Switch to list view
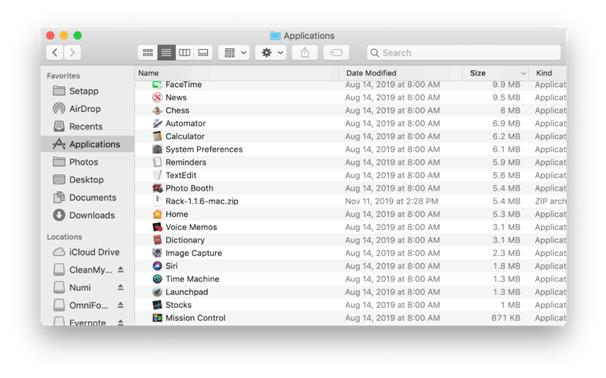This screenshot has width=606, height=378. [x=166, y=53]
